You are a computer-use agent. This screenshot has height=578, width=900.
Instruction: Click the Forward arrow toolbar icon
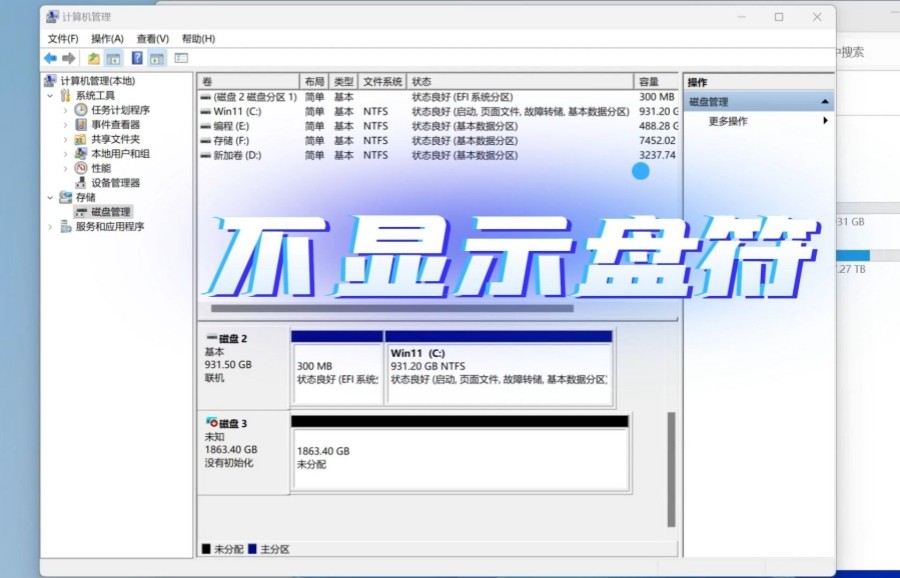coord(69,58)
